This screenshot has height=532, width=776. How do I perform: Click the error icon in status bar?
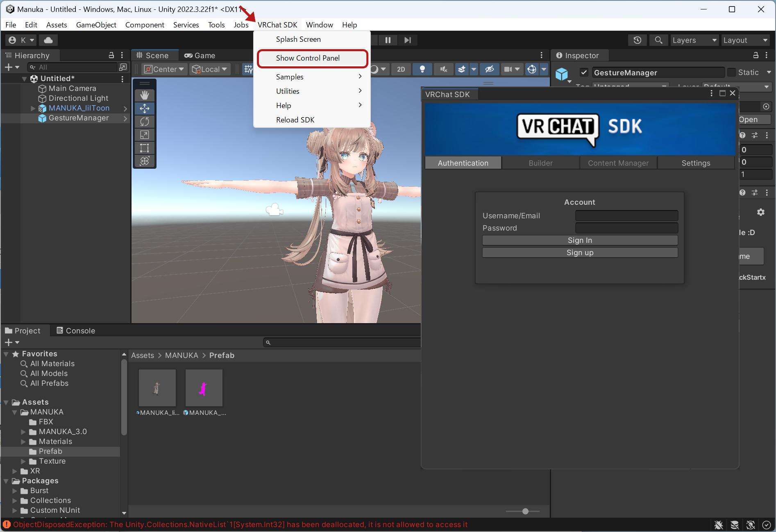click(7, 525)
